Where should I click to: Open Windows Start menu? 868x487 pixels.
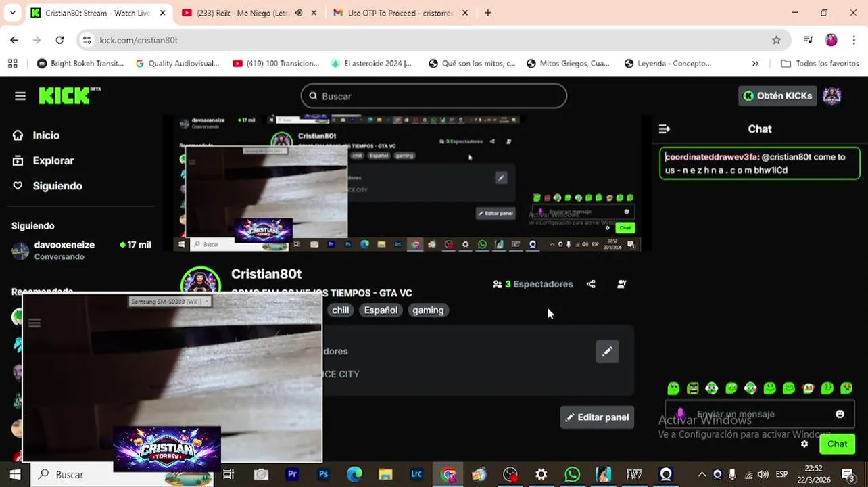[15, 474]
